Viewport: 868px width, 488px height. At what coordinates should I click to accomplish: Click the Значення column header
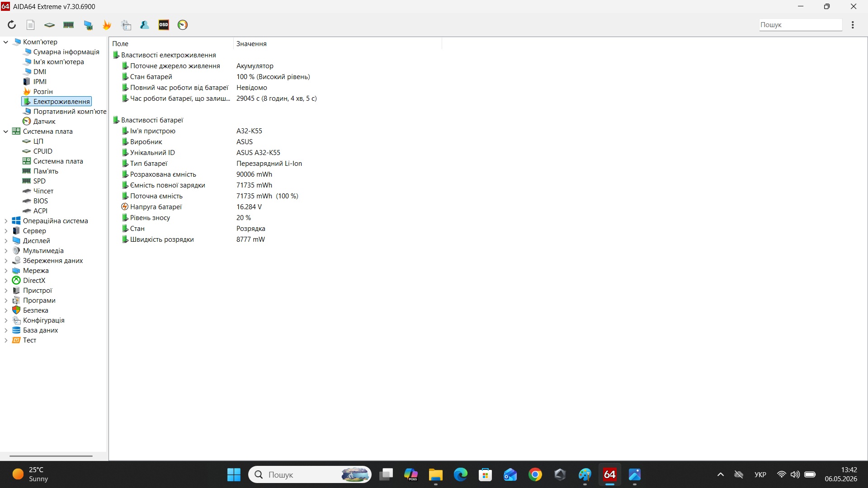pos(338,44)
